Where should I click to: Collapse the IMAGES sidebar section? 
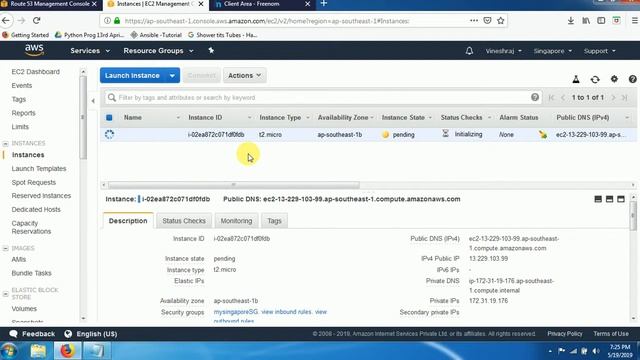pyautogui.click(x=5, y=249)
